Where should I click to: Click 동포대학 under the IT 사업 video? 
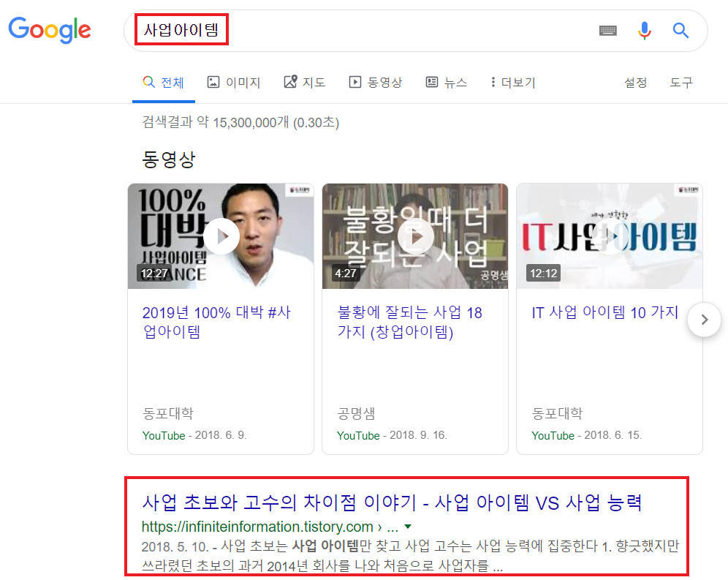pyautogui.click(x=557, y=413)
